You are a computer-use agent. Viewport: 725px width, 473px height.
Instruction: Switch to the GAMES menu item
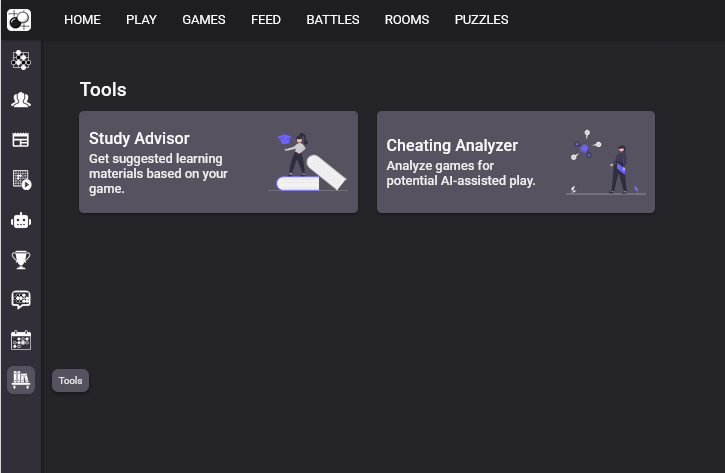click(x=203, y=20)
